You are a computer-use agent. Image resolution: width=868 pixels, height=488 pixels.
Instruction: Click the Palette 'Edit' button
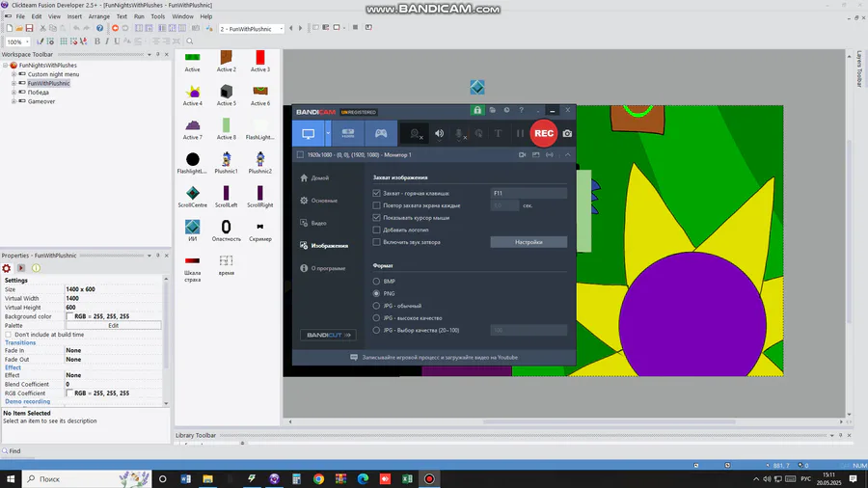click(114, 325)
